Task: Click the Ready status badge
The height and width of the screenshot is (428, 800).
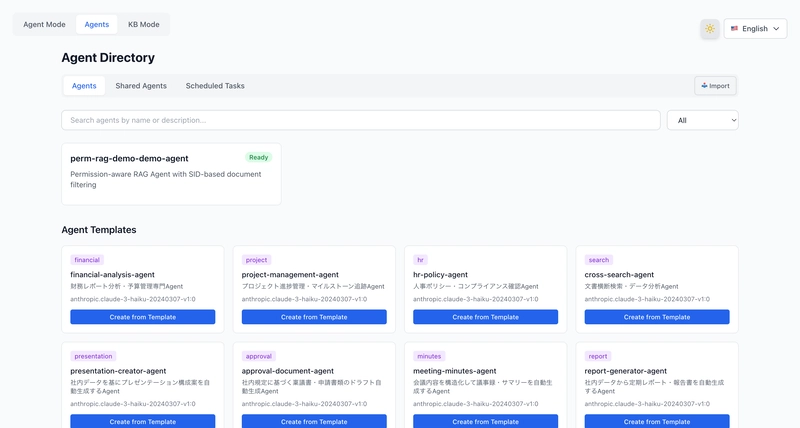Action: 259,157
